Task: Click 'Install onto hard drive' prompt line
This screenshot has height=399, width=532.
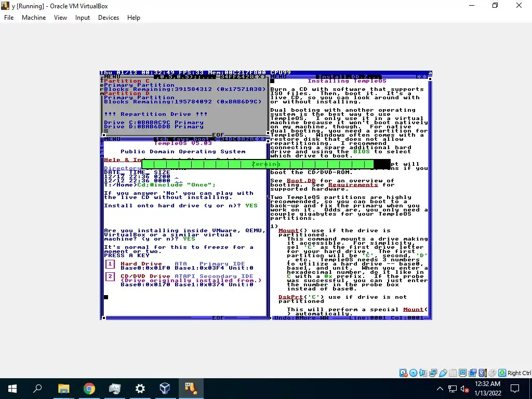Action: coord(181,206)
